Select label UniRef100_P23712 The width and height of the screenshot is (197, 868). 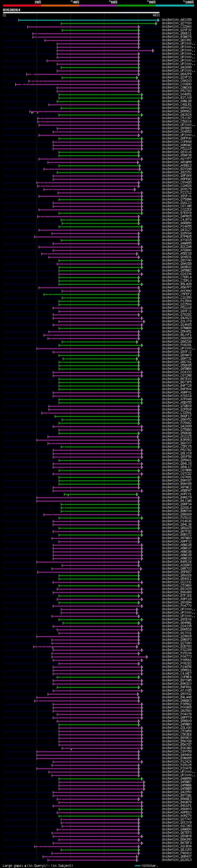point(177,192)
